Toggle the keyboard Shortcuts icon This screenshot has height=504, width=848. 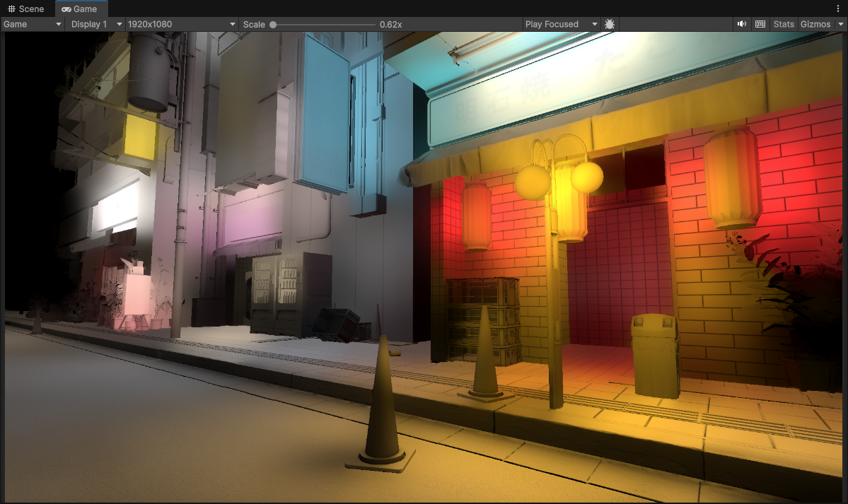(760, 24)
